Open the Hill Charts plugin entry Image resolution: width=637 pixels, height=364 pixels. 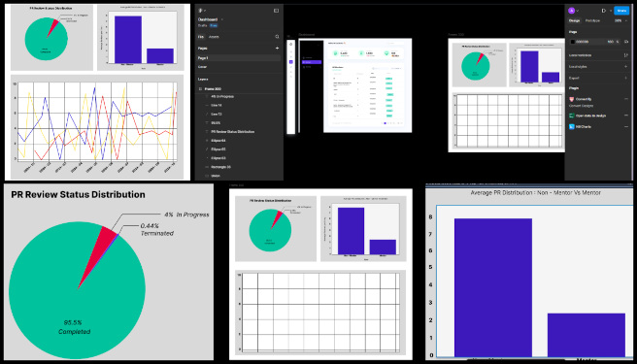pos(584,127)
